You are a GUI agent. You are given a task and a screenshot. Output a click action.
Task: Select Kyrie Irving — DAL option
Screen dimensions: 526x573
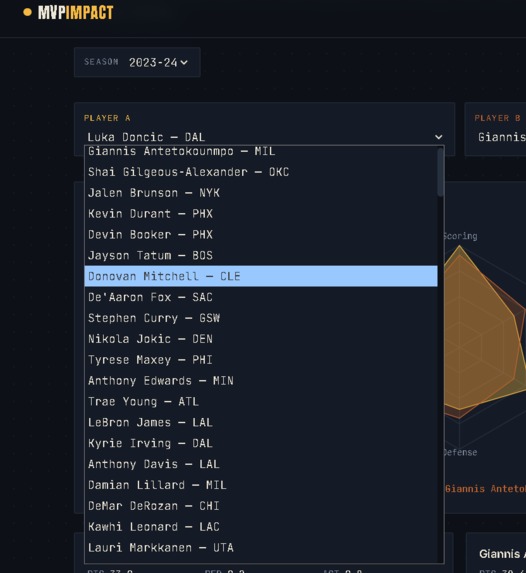coord(261,443)
